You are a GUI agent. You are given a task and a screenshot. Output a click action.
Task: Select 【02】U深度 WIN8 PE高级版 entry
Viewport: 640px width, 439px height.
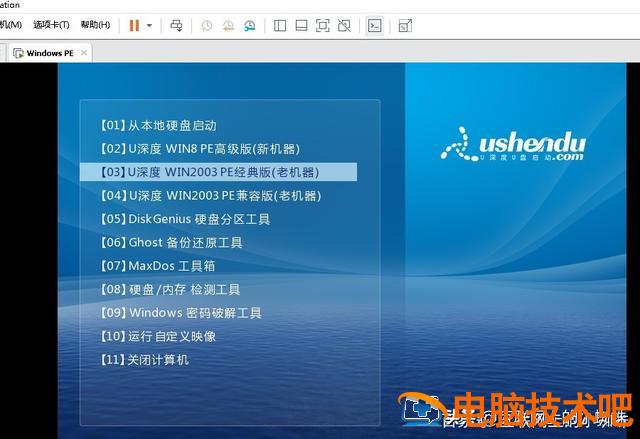coord(199,149)
